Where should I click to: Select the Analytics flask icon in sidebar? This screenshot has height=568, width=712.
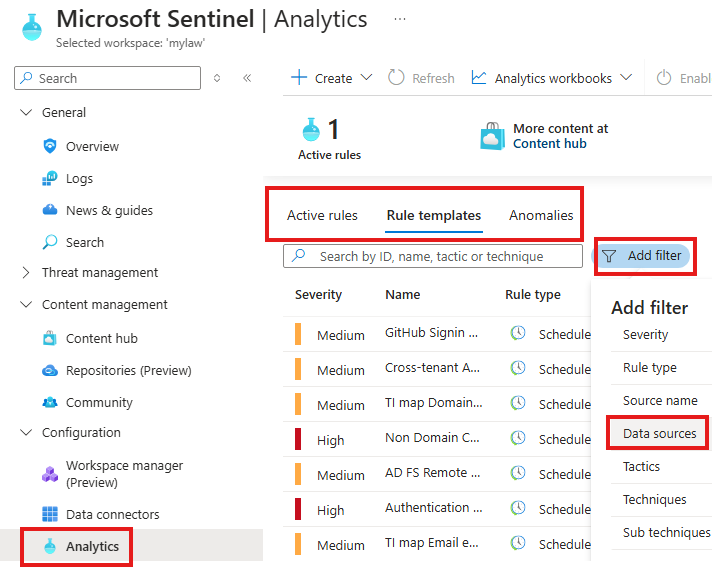point(50,546)
